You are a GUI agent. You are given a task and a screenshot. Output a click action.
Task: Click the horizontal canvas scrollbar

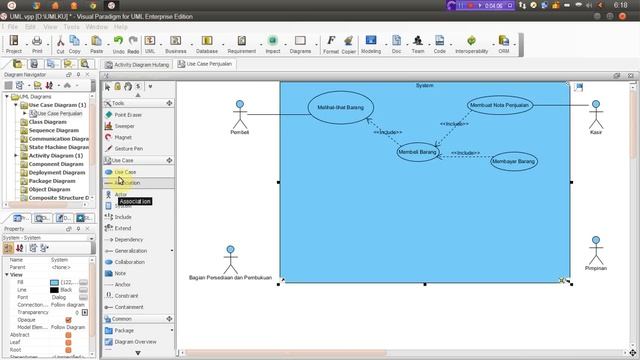(286, 353)
